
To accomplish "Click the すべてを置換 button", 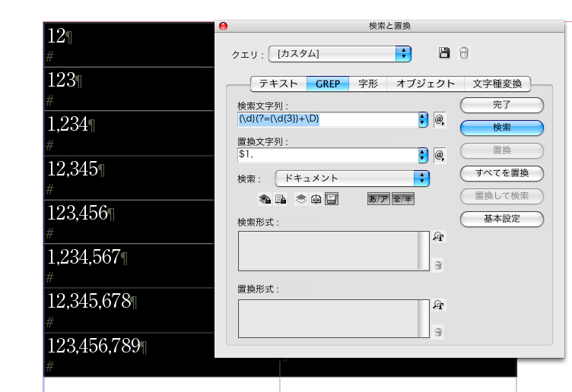I will [x=502, y=173].
